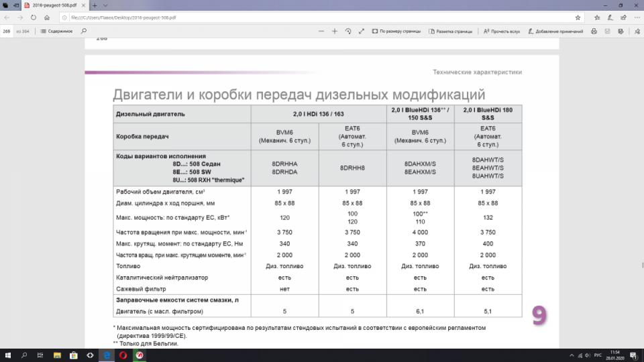
Task: Click the refresh page button
Action: coord(34,17)
